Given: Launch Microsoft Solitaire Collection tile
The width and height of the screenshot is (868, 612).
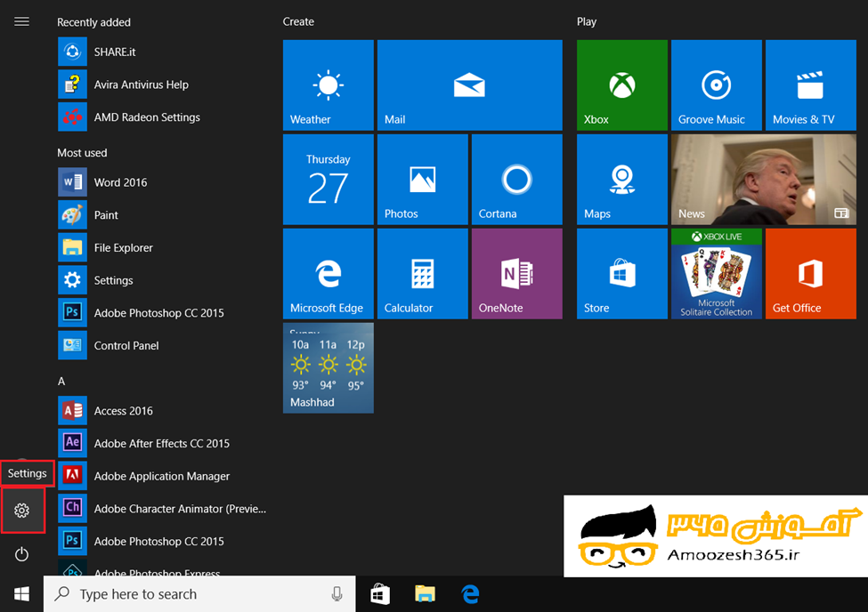Looking at the screenshot, I should pyautogui.click(x=717, y=274).
